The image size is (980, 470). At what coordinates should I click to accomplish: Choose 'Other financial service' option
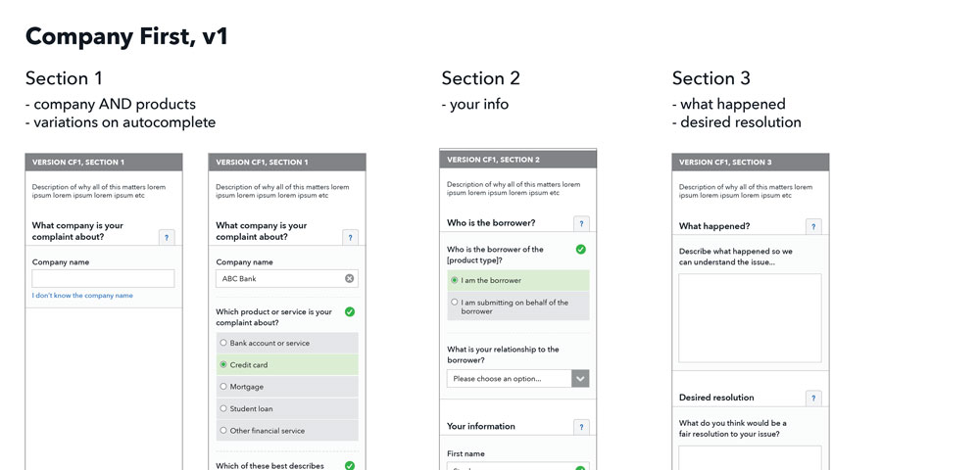pyautogui.click(x=223, y=431)
